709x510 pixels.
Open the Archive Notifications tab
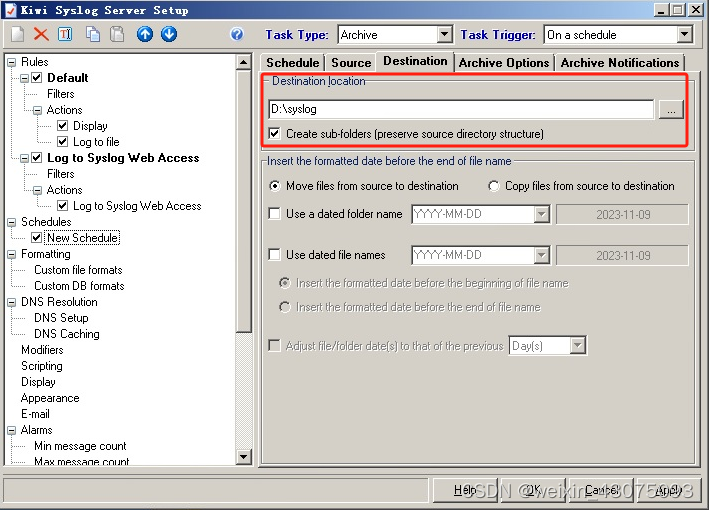click(620, 63)
